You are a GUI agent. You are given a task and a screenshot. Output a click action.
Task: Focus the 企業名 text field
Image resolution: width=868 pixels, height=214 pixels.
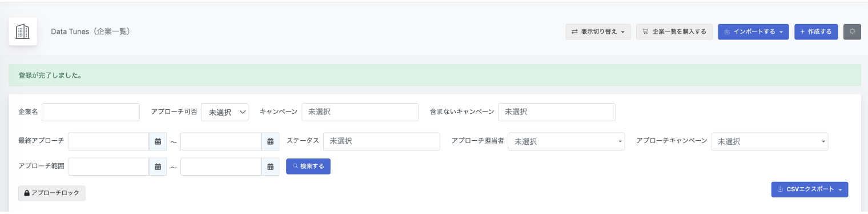click(91, 112)
